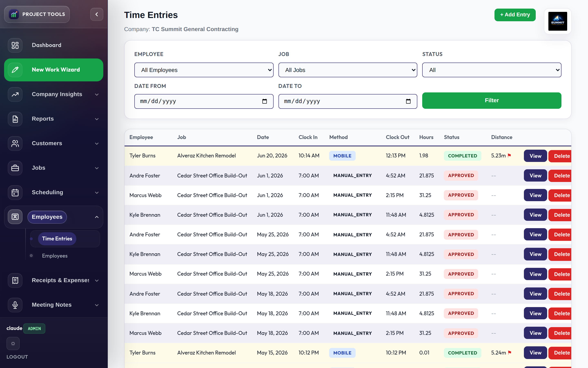The height and width of the screenshot is (368, 588).
Task: Click LOGOUT link
Action: pyautogui.click(x=17, y=357)
